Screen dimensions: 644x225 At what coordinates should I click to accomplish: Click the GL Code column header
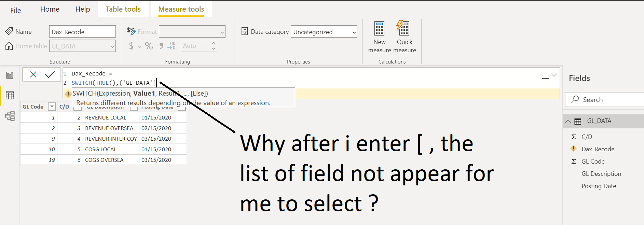pyautogui.click(x=33, y=107)
